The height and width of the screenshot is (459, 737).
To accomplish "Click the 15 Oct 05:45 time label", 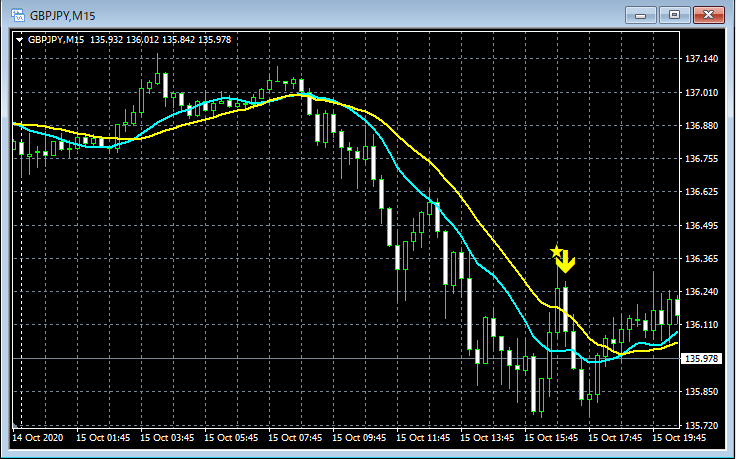I will click(x=231, y=437).
